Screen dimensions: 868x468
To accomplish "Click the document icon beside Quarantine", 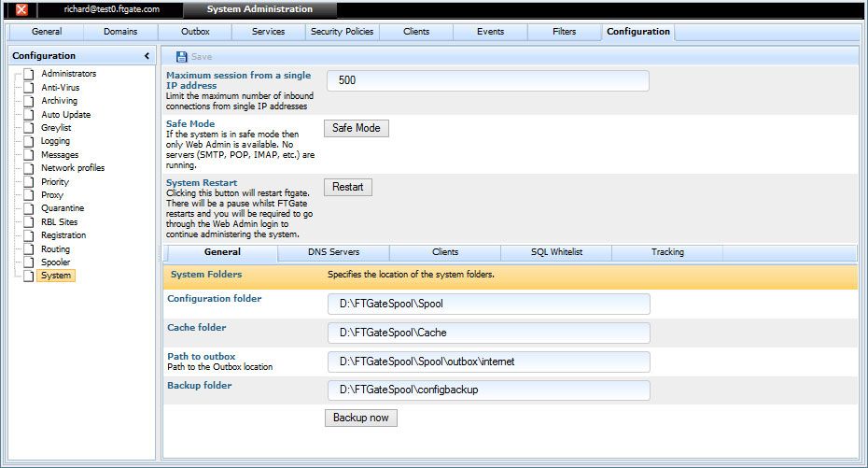I will [29, 208].
